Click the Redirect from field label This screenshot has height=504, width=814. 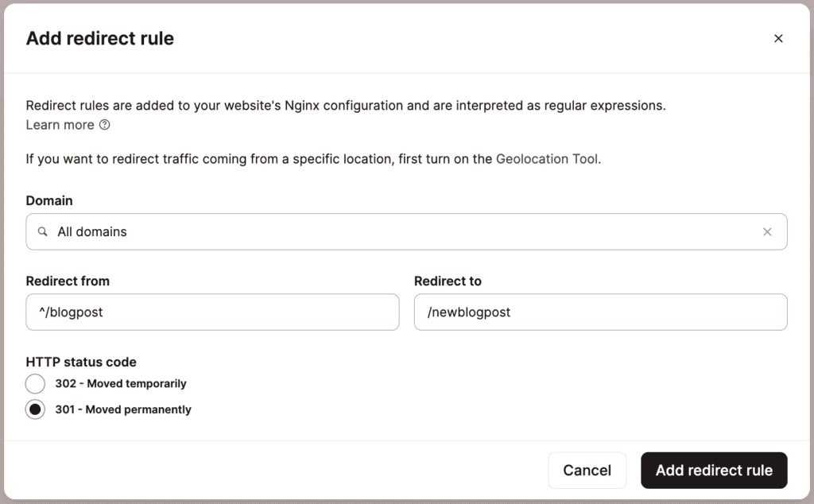click(x=68, y=281)
